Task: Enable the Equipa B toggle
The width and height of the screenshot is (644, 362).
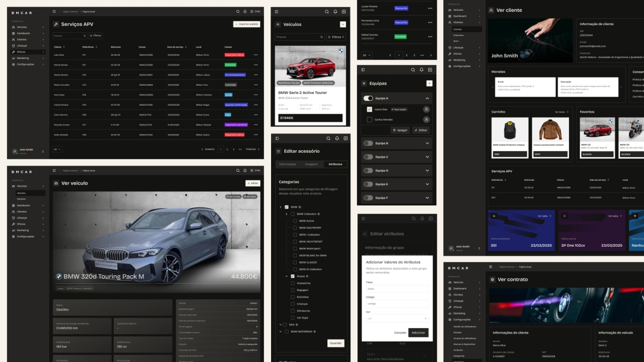Action: coord(368,143)
